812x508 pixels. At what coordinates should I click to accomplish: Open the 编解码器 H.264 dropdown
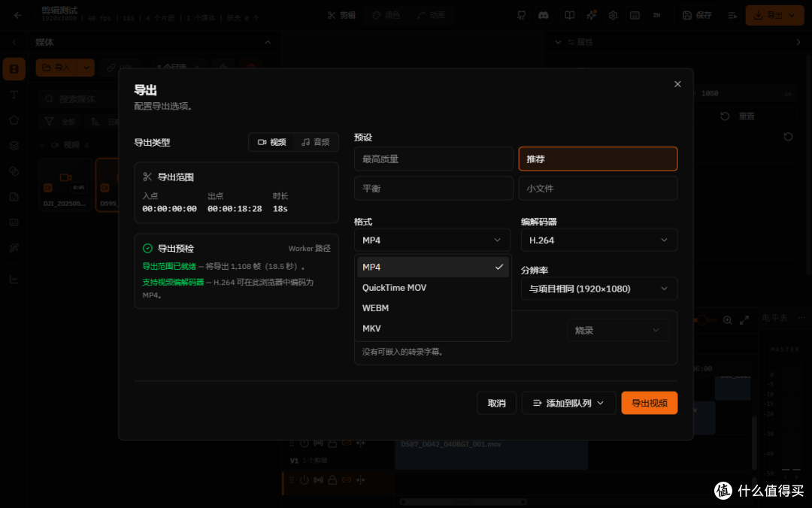tap(599, 240)
